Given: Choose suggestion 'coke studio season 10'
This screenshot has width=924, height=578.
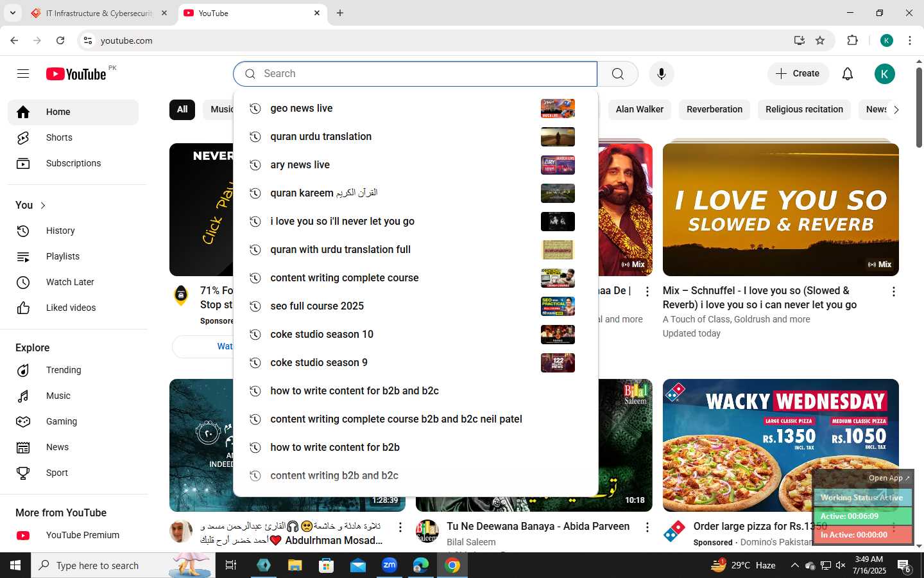Looking at the screenshot, I should tap(416, 335).
